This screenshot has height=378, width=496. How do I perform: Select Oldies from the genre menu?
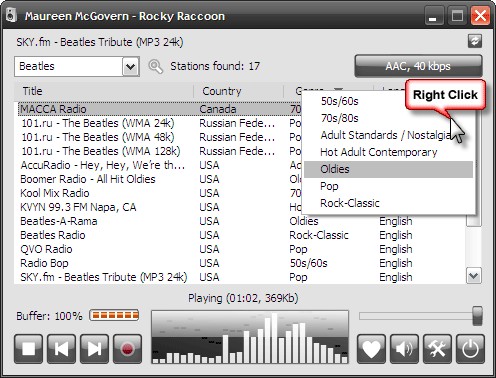coord(388,169)
